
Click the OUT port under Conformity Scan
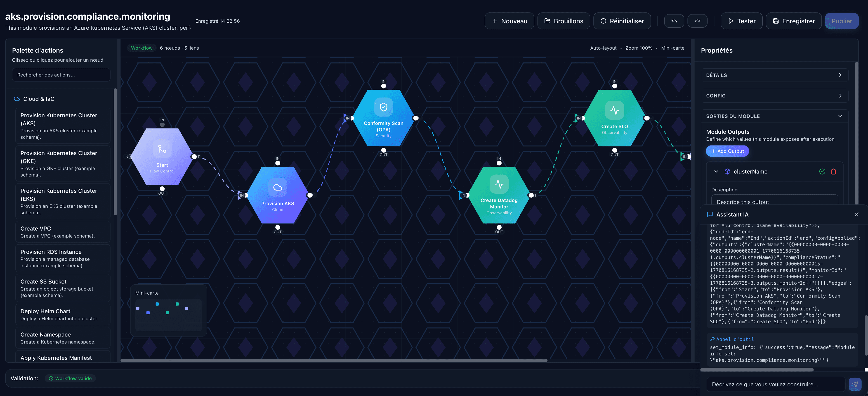(x=383, y=150)
